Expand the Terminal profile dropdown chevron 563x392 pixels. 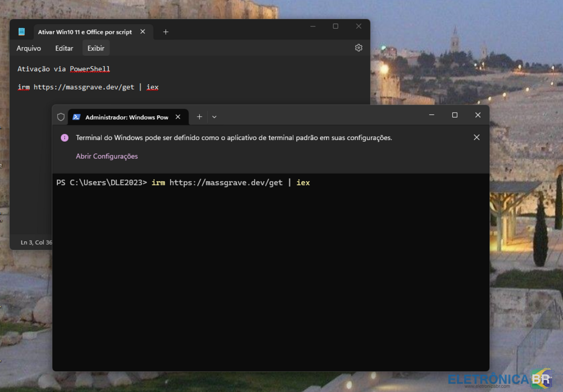(x=215, y=117)
